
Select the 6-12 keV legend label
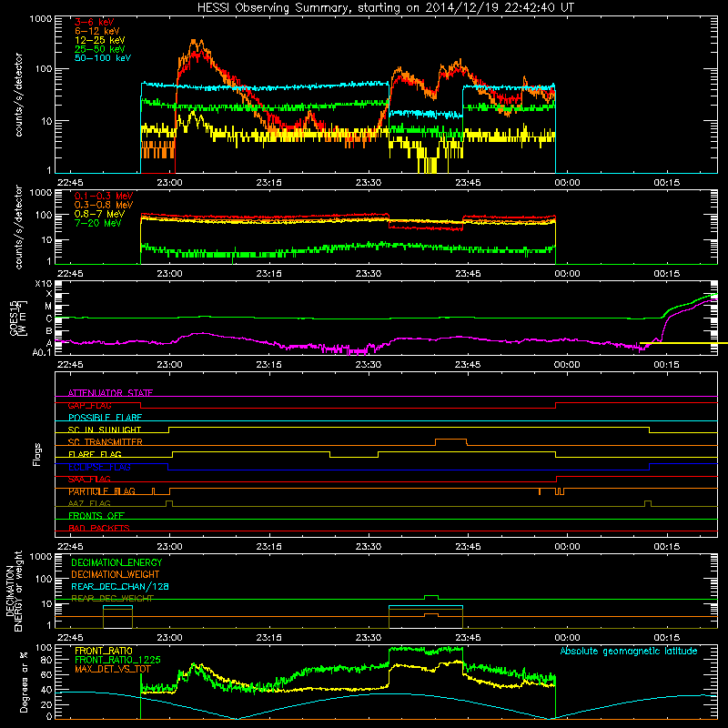tap(96, 31)
